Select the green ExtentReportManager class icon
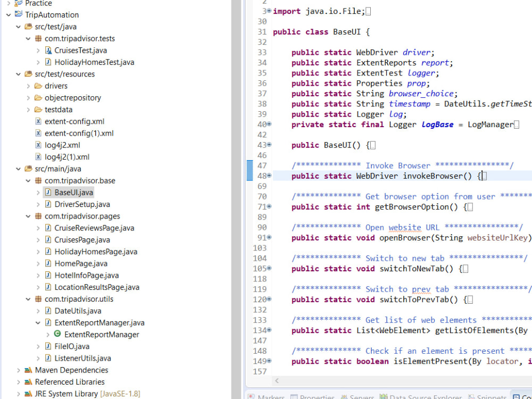532x399 pixels. 57,334
